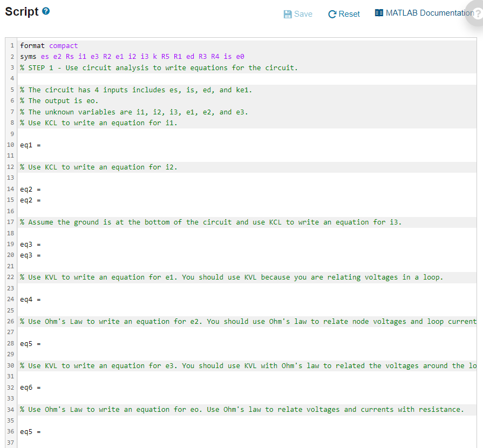Click 'eq3 =' on line 20
Viewport: 483px width, 448px height.
click(30, 255)
